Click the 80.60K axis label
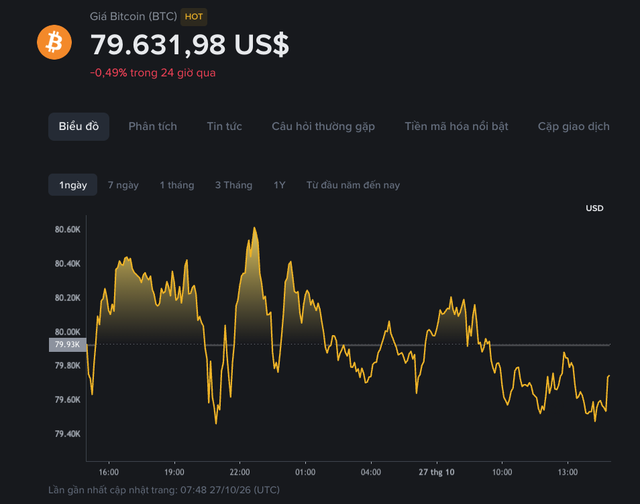Viewport: 640px width, 504px height. pos(68,230)
